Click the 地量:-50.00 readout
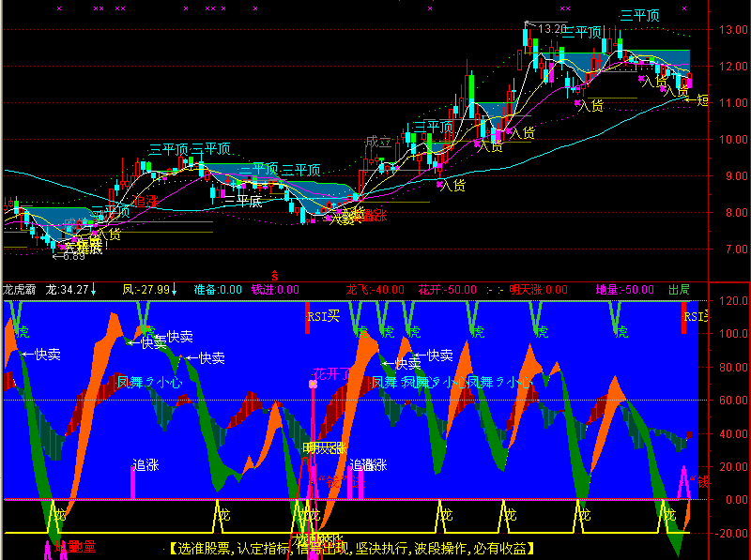The width and height of the screenshot is (751, 560). [625, 290]
